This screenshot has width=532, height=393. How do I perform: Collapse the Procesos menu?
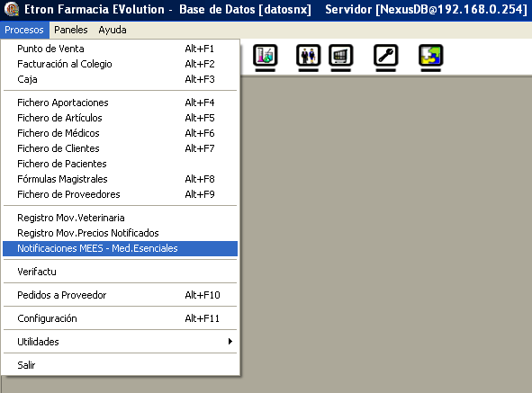click(x=24, y=30)
